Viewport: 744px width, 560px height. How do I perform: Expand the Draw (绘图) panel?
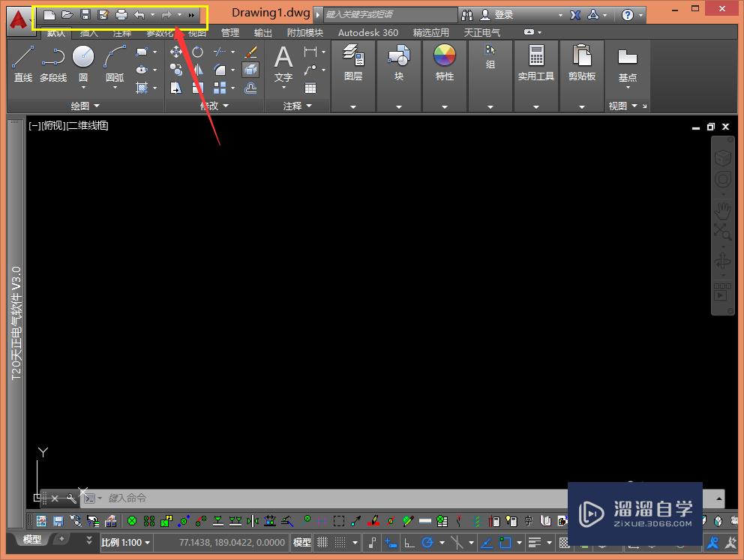click(x=85, y=106)
